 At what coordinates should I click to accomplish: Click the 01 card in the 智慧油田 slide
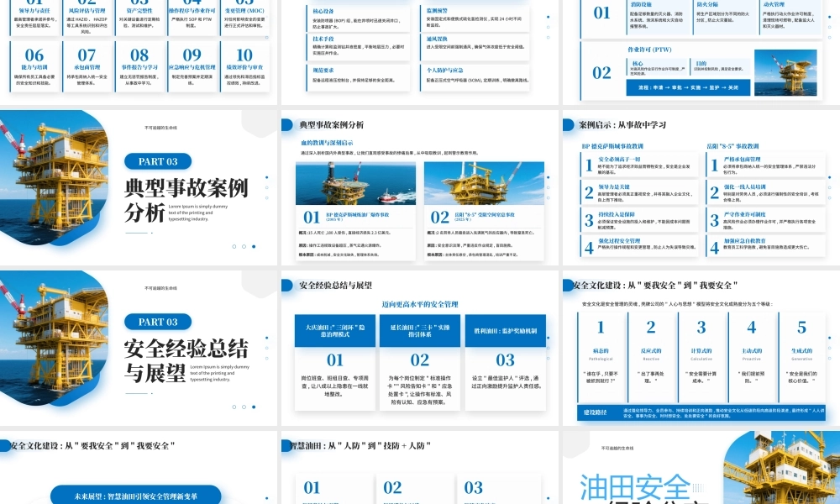[x=334, y=489]
